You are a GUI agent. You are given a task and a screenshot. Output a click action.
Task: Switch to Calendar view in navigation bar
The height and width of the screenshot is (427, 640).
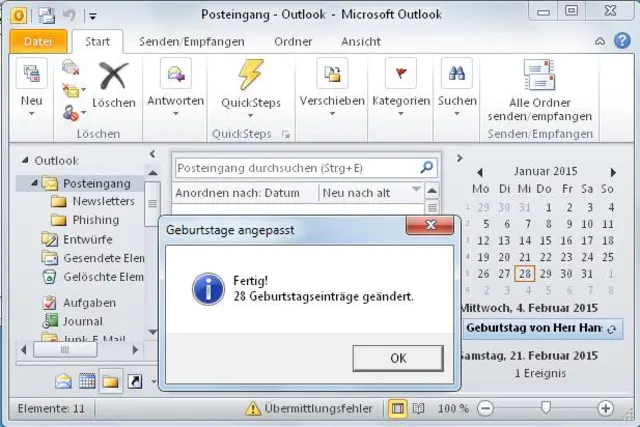87,381
